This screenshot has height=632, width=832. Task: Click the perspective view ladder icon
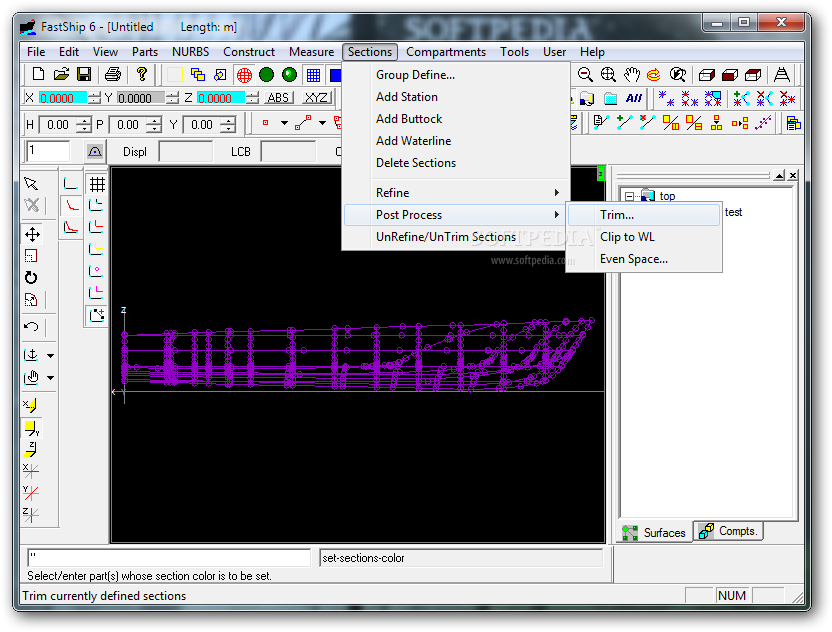point(782,75)
